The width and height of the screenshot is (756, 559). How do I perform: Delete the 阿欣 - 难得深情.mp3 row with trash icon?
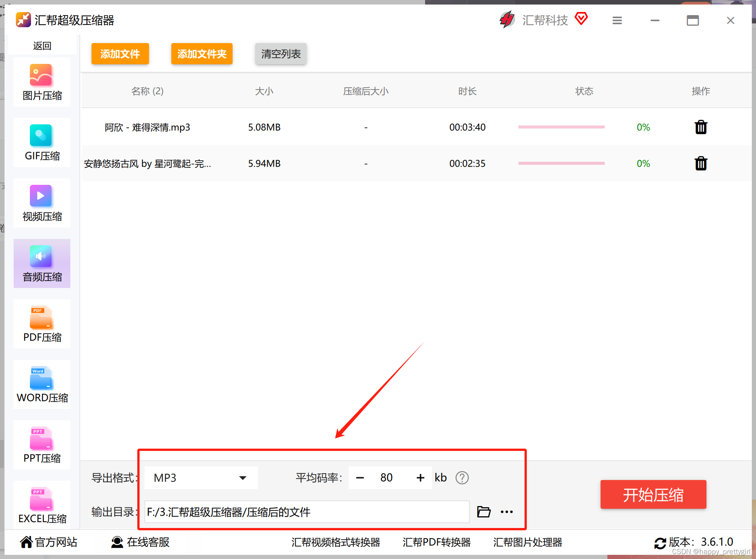point(700,127)
